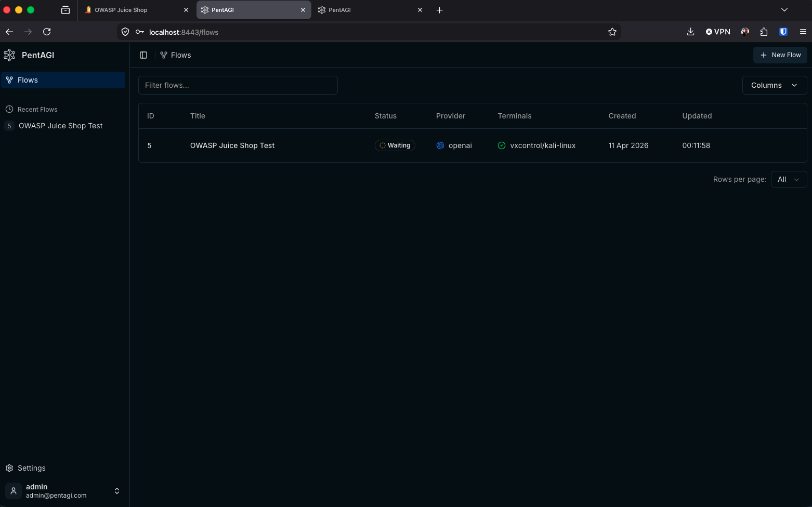Click the Bitwarden shield extension icon
The height and width of the screenshot is (507, 812).
click(x=783, y=32)
